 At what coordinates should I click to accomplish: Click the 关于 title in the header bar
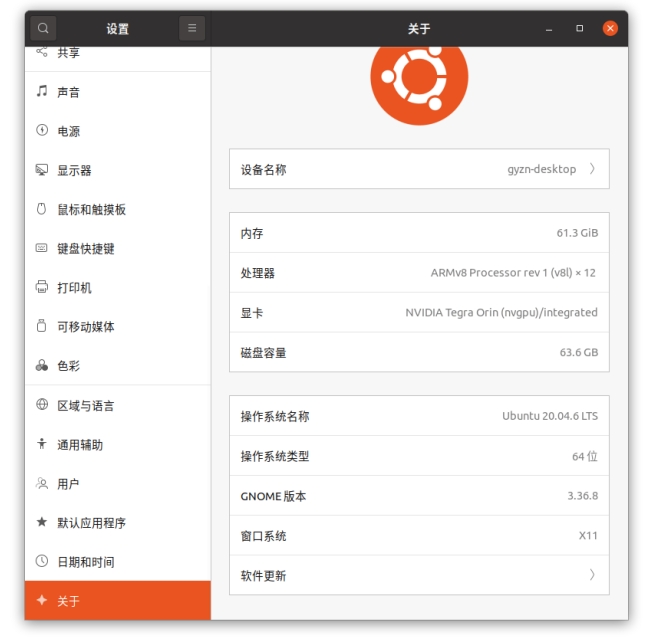click(x=419, y=29)
